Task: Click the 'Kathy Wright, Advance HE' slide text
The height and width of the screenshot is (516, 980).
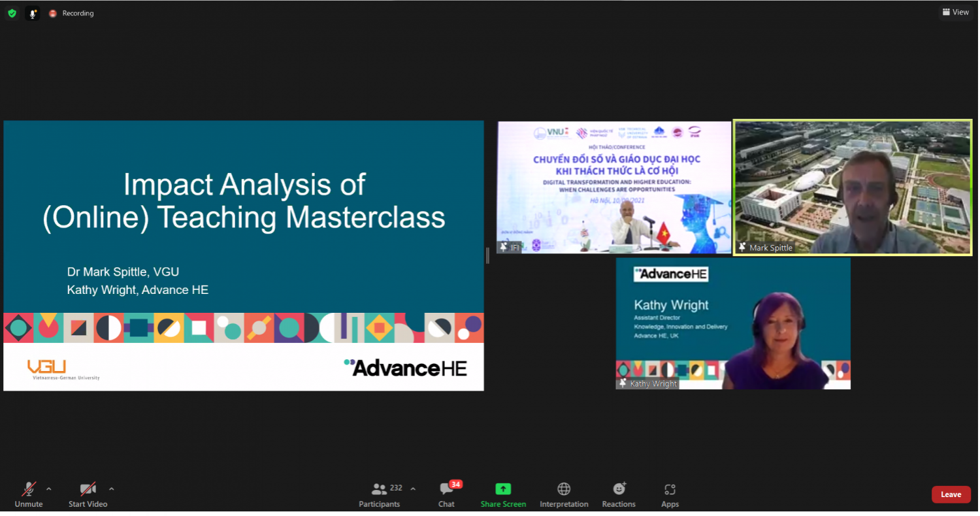Action: [138, 290]
